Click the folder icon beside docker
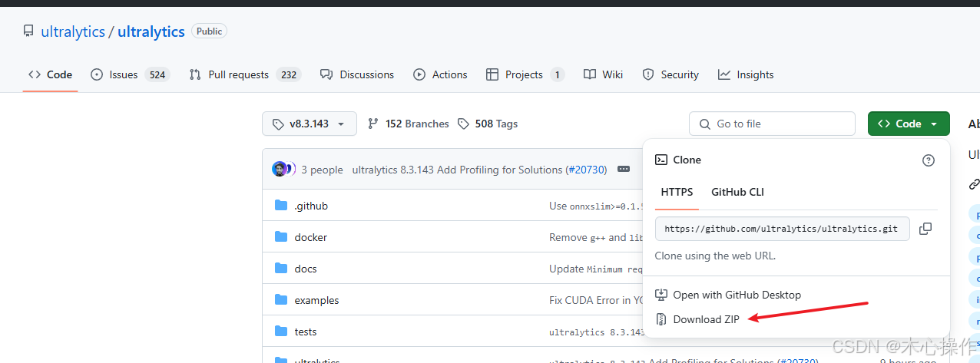Screen dimensions: 980x363 pos(280,237)
